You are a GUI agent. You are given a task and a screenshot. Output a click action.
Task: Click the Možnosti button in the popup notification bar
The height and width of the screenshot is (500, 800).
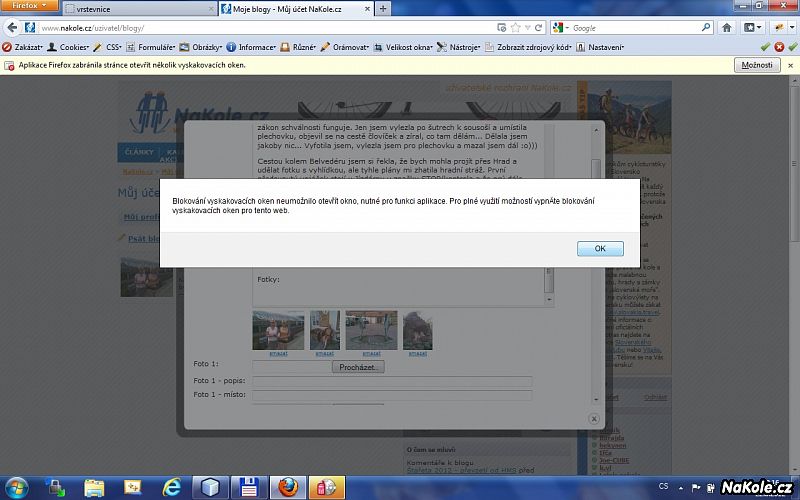(x=757, y=65)
